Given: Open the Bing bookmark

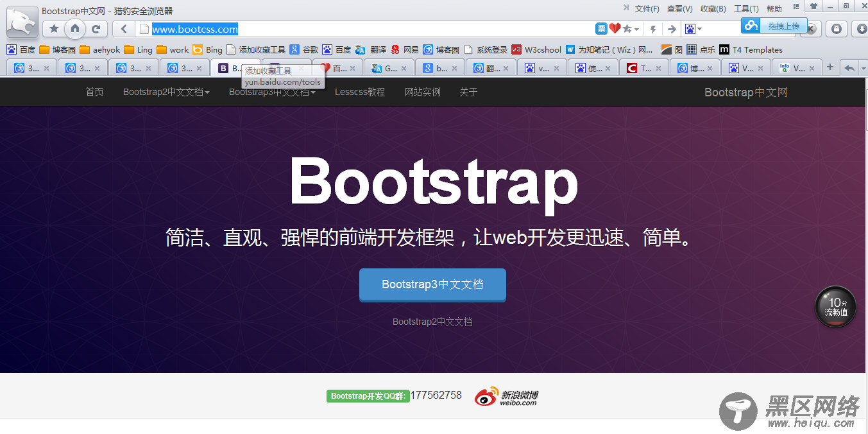Looking at the screenshot, I should (x=207, y=49).
